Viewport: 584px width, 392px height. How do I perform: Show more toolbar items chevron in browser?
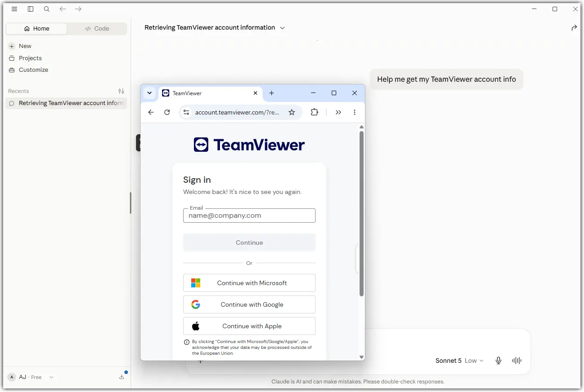[338, 112]
